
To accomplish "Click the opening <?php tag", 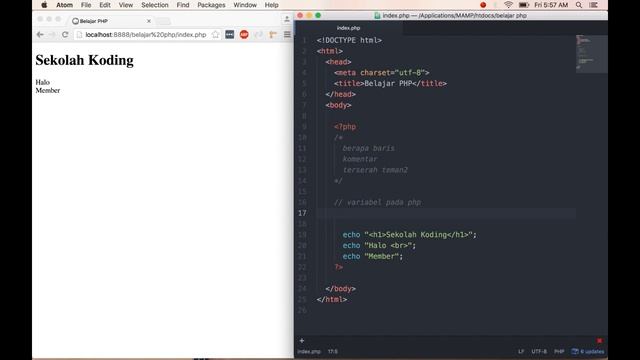I will pos(345,127).
